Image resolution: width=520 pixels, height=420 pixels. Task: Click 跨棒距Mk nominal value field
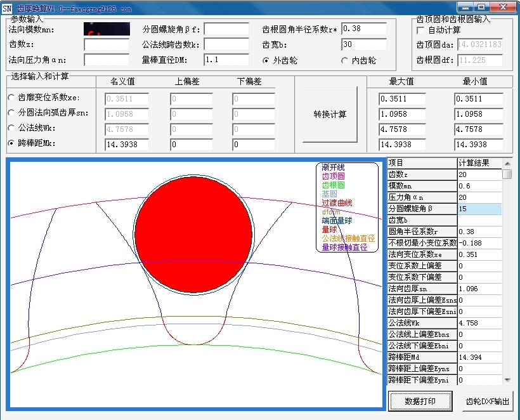[x=127, y=145]
